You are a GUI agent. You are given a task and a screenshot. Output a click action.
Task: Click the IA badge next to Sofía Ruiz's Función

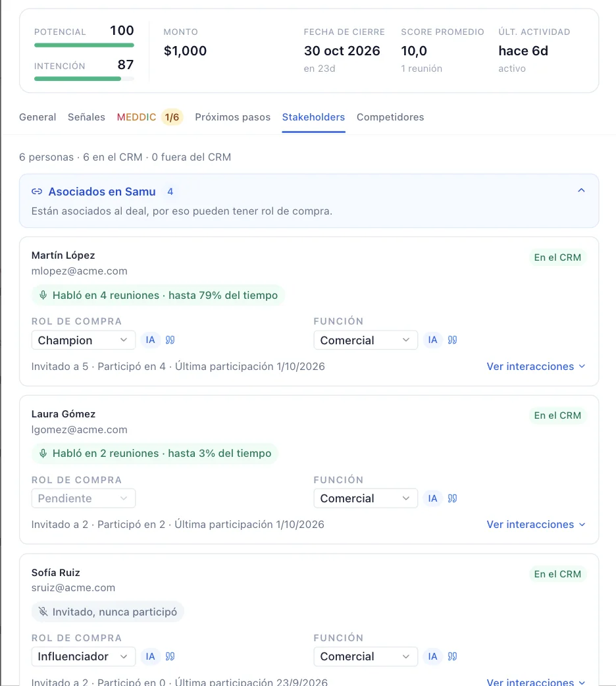[432, 656]
